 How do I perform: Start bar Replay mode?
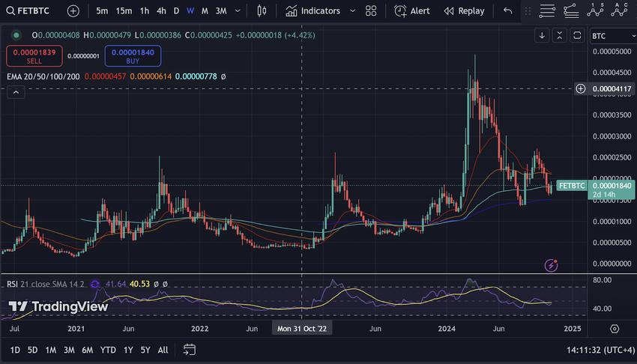pyautogui.click(x=464, y=11)
